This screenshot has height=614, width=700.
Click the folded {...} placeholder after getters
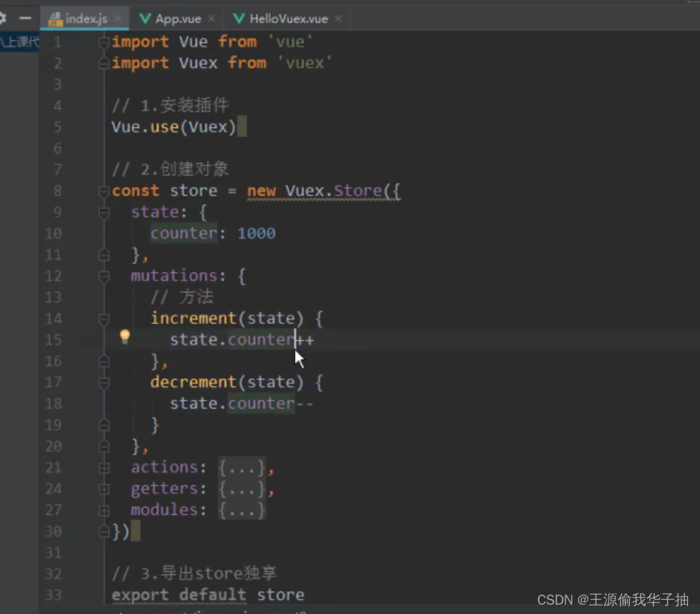tap(242, 489)
